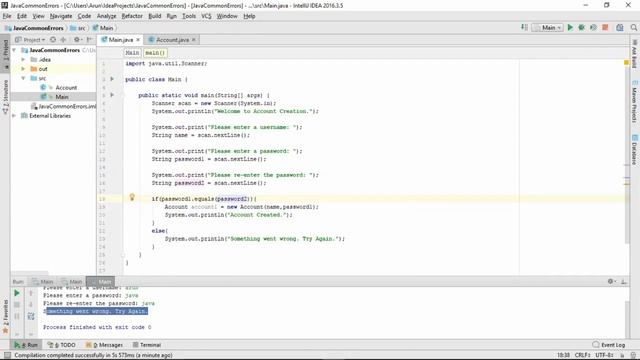Viewport: 640px width, 360px height.
Task: Click the Make Project build icon
Action: click(524, 27)
